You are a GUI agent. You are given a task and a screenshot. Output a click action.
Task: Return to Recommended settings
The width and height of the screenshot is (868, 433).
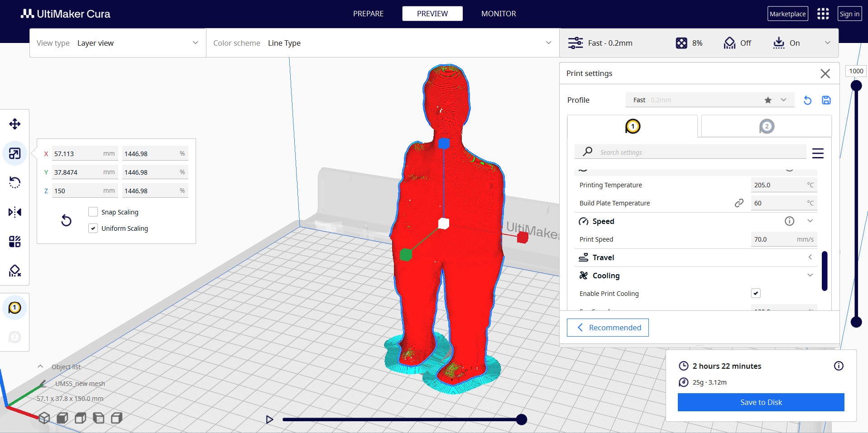pos(608,328)
